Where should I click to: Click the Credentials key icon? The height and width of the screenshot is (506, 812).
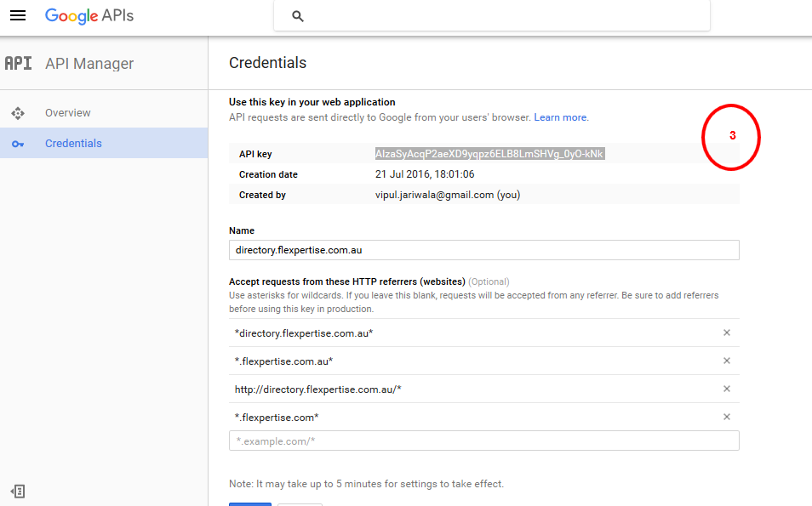point(18,144)
